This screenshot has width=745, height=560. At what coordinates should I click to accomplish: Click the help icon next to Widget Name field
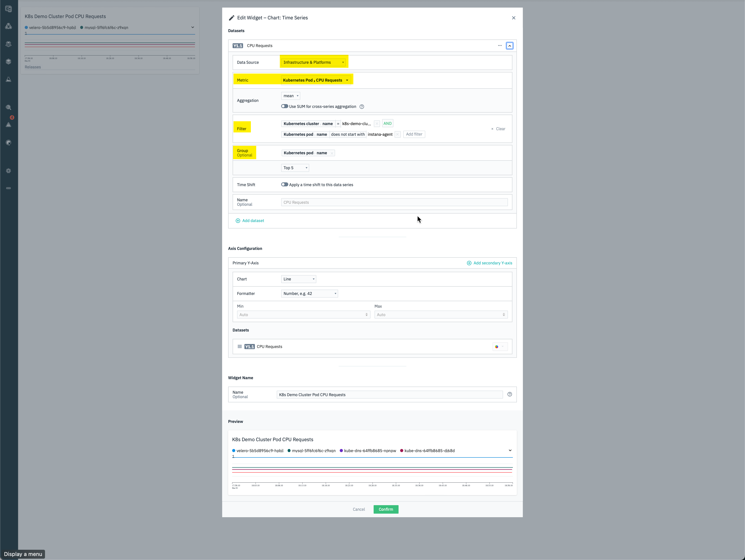click(510, 394)
